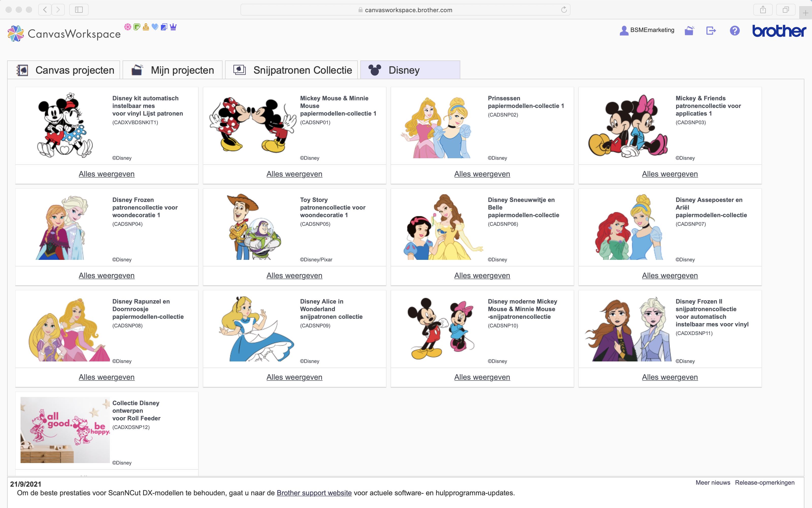Image resolution: width=812 pixels, height=508 pixels.
Task: Click the Snijpatronen Collectie tab picture icon
Action: click(x=240, y=70)
